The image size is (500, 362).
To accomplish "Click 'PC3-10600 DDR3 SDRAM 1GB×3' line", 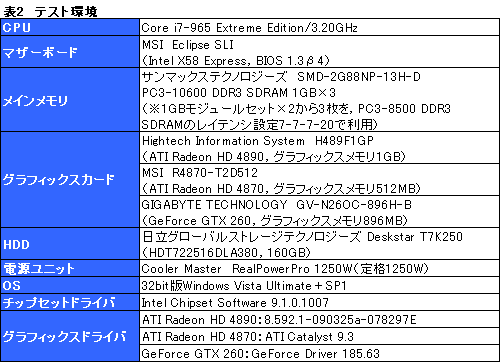I will pyautogui.click(x=239, y=93).
